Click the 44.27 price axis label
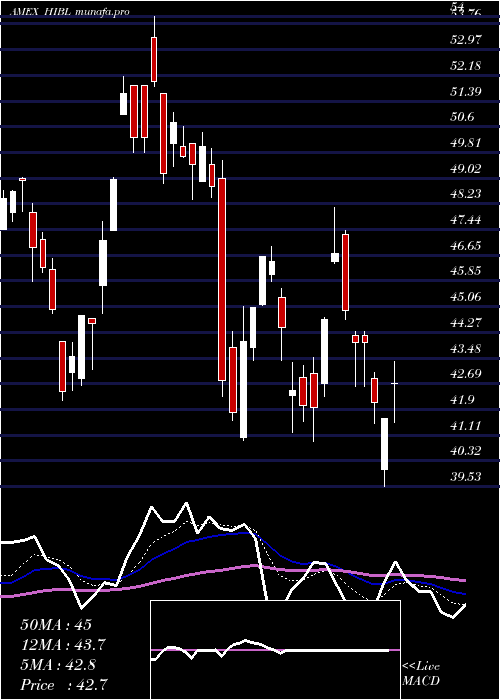Viewport: 500px width, 700px height. coord(466,323)
